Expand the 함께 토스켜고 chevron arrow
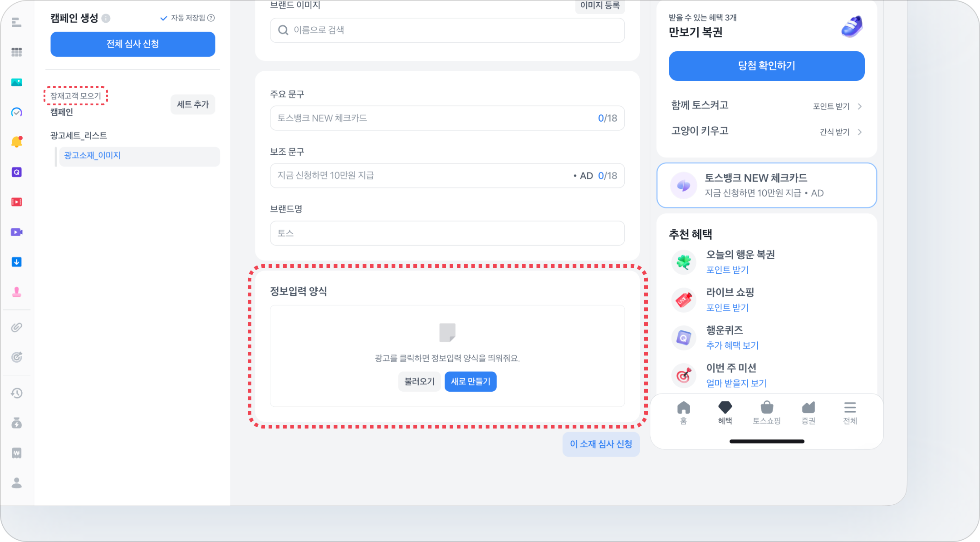Image resolution: width=980 pixels, height=542 pixels. 859,106
